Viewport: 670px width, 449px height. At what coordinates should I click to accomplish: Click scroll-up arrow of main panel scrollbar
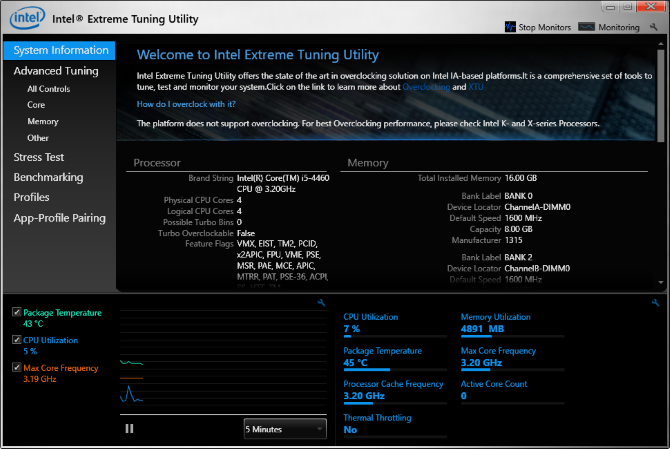[x=661, y=44]
